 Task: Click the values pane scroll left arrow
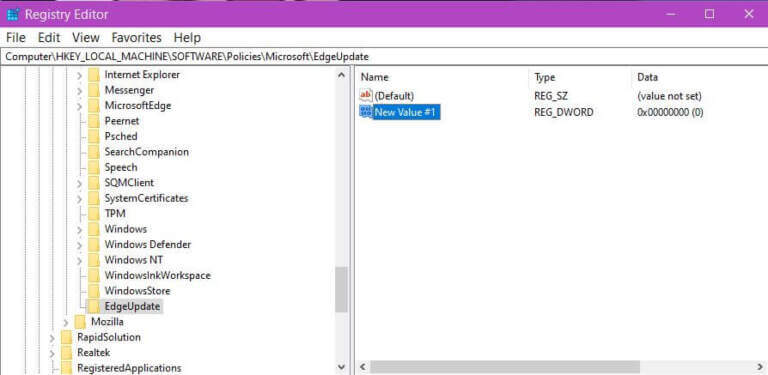pos(363,367)
